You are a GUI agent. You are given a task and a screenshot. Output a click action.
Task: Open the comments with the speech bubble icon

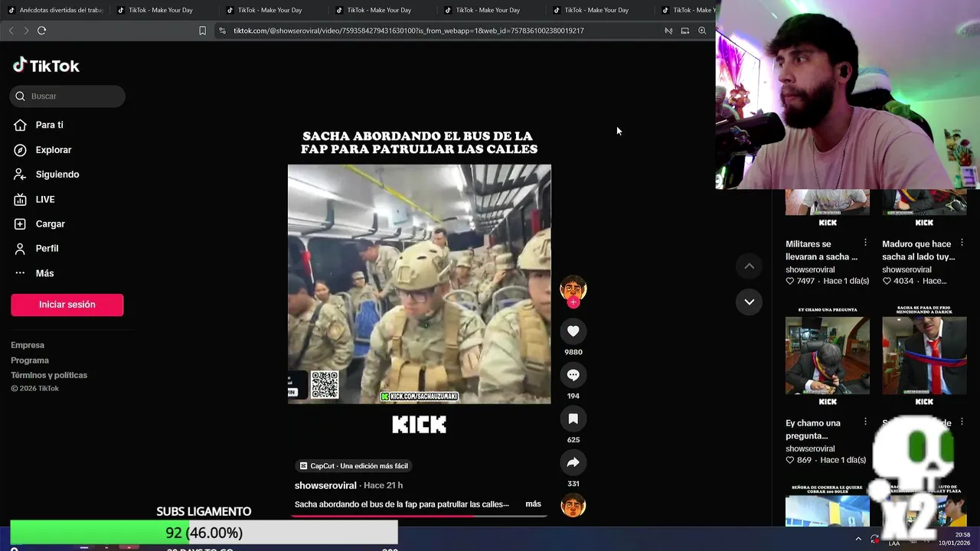pos(573,375)
